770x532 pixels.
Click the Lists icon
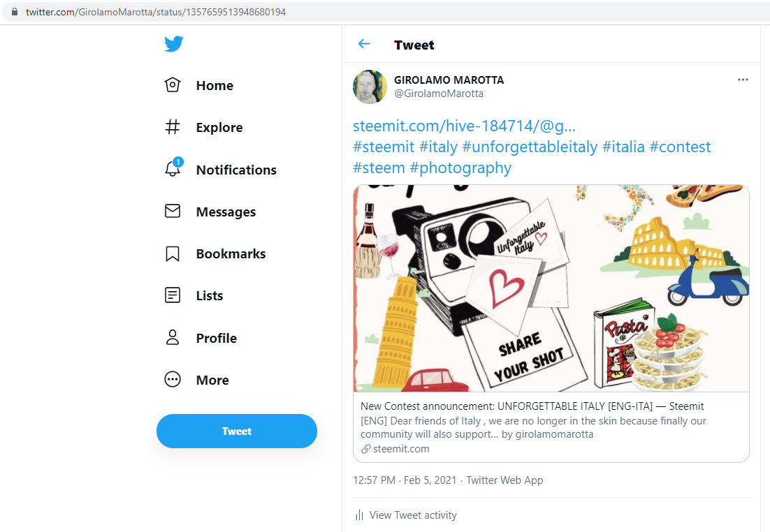point(172,296)
